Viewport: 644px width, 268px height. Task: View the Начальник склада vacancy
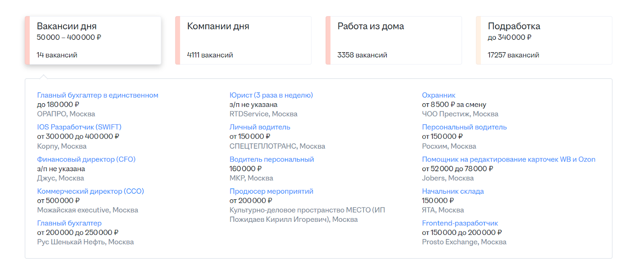pyautogui.click(x=452, y=191)
